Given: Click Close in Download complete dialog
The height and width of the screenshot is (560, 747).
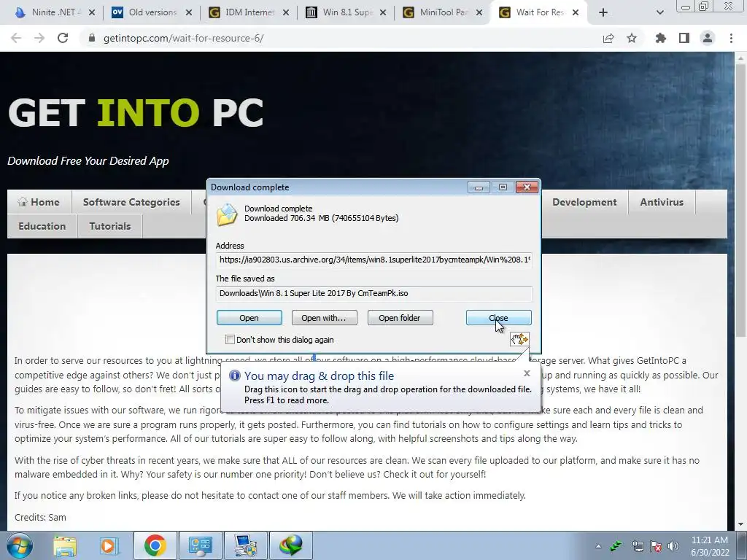Looking at the screenshot, I should tap(499, 318).
